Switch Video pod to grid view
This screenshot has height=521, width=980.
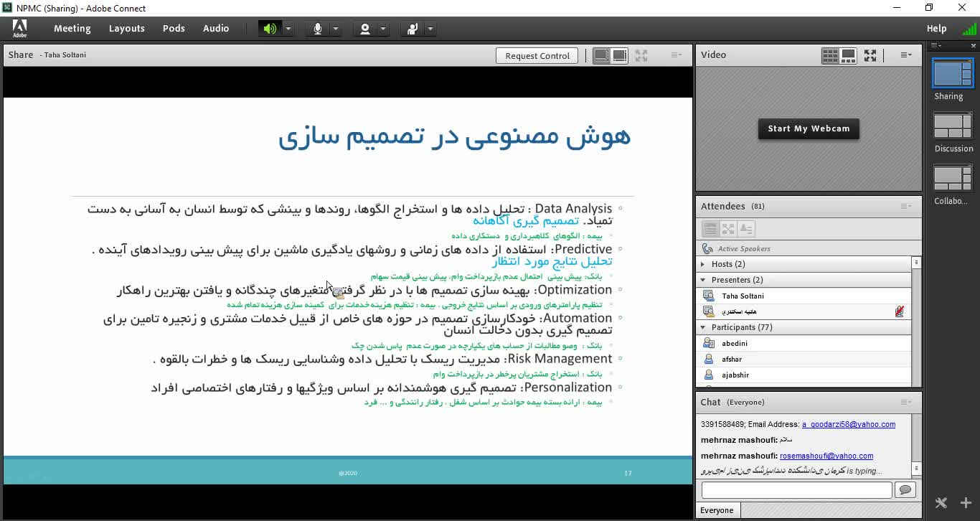tap(829, 55)
